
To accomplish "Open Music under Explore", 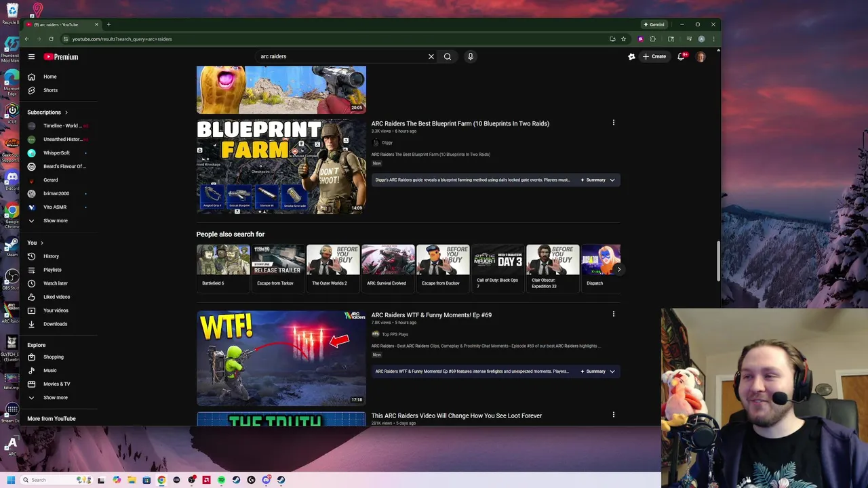I will [50, 371].
